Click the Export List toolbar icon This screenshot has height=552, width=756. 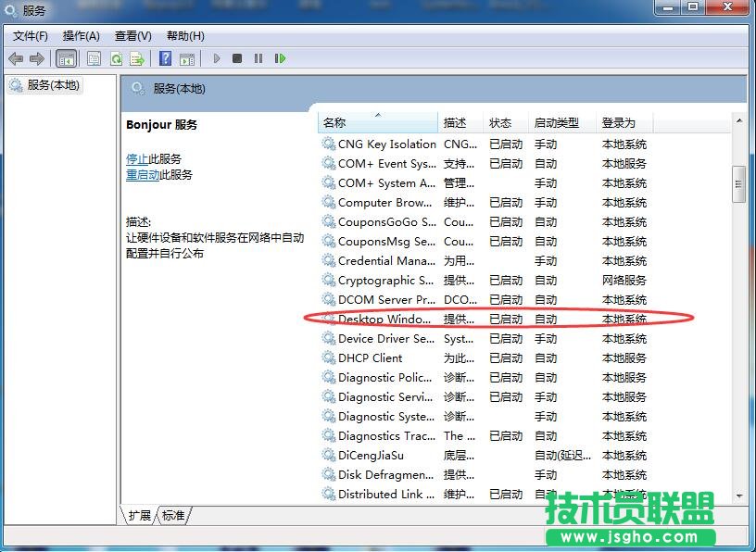pyautogui.click(x=136, y=58)
